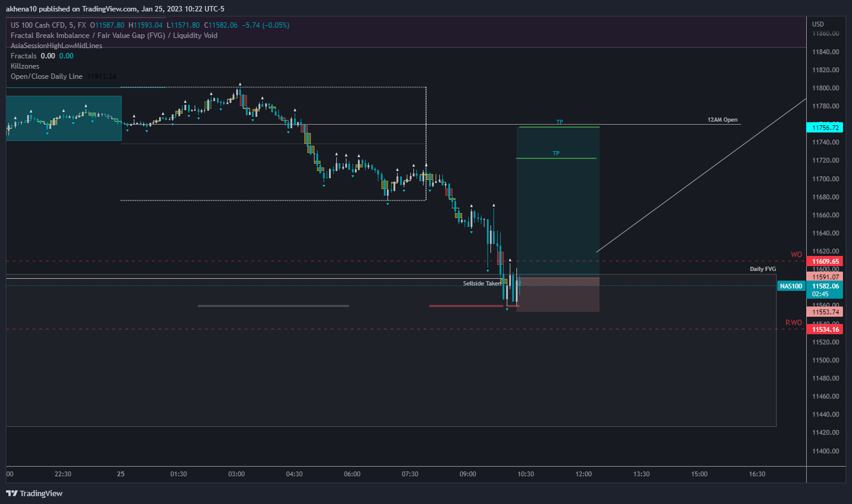Select the gray horizontal line under price
The height and width of the screenshot is (504, 852).
(274, 306)
